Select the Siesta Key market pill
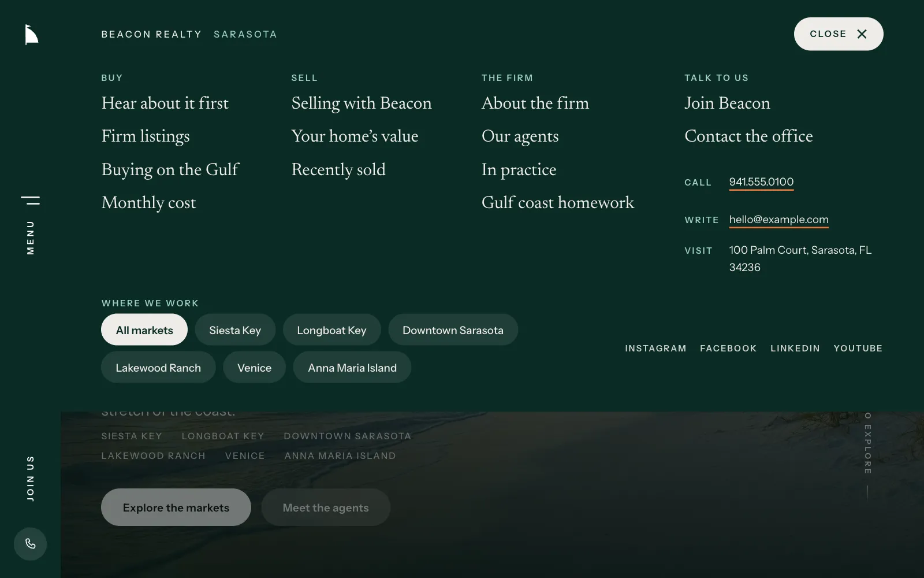The height and width of the screenshot is (578, 924). click(235, 330)
